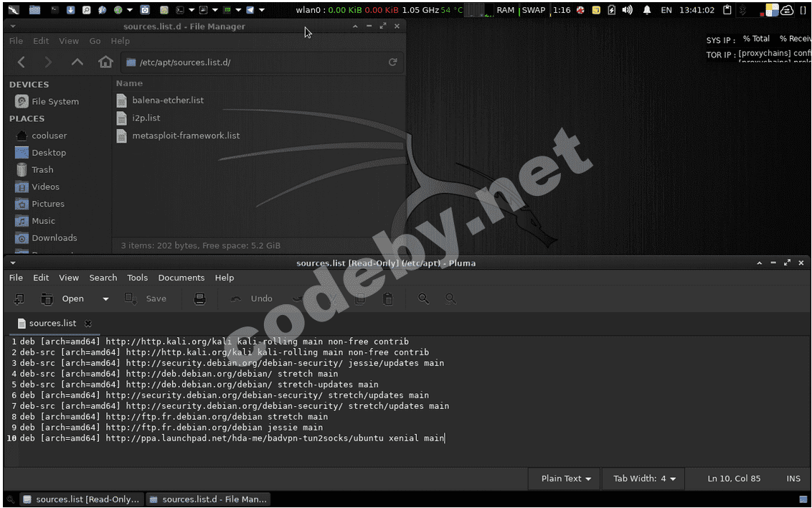Open Plain Text syntax dropdown
The height and width of the screenshot is (508, 812).
click(566, 479)
